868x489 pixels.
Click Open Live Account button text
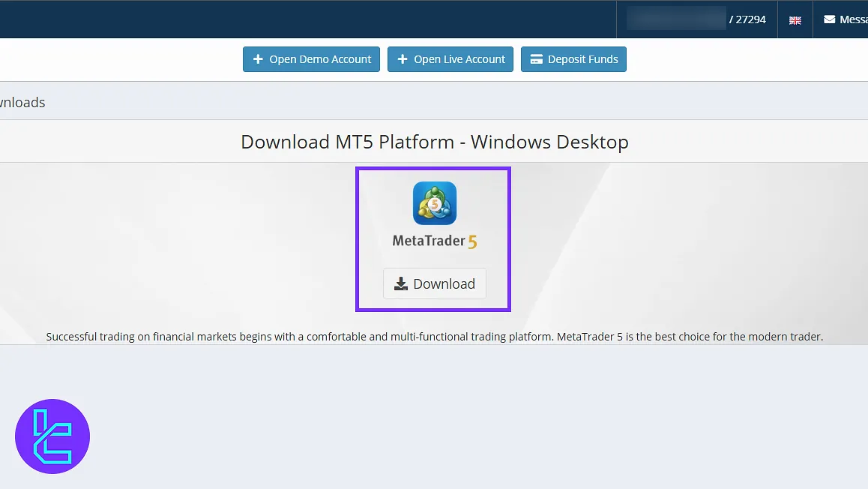(x=459, y=59)
